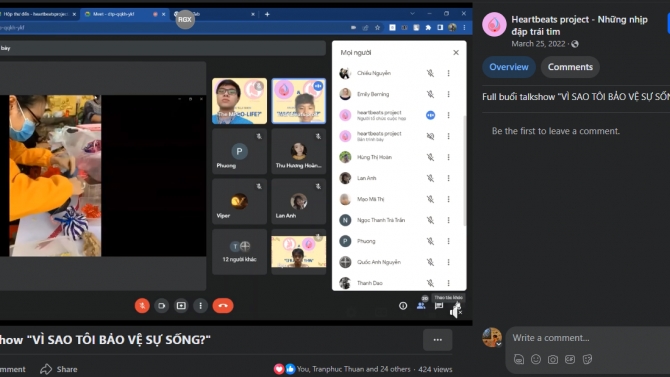This screenshot has height=377, width=670.
Task: Open options menu for Thanh Dao
Action: coord(448,283)
